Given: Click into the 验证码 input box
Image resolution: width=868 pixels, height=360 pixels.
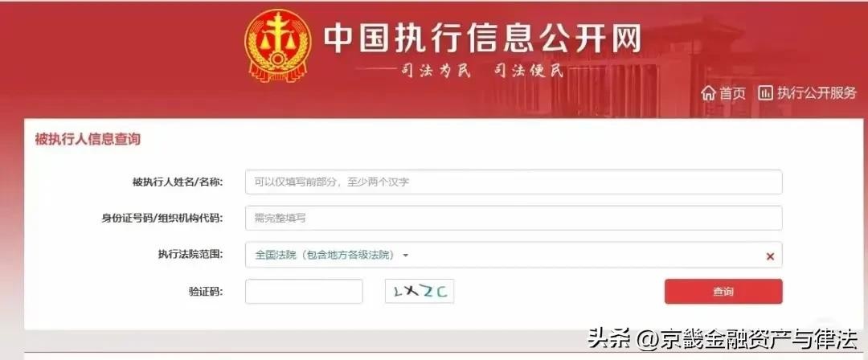Looking at the screenshot, I should point(304,292).
